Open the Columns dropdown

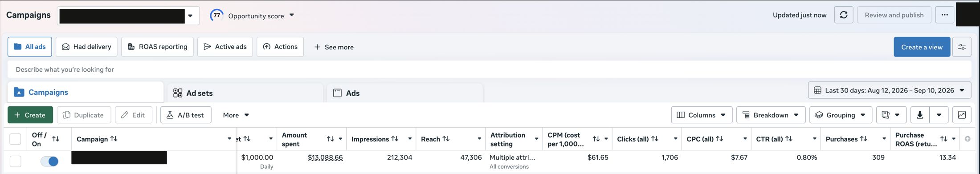(x=702, y=115)
